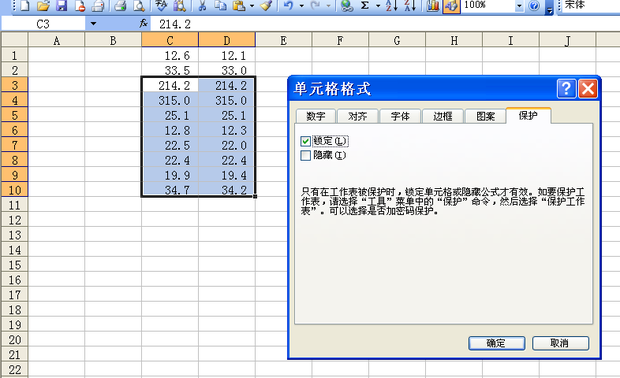Open the Zoom percentage dropdown arrow
Image resolution: width=620 pixels, height=378 pixels.
pyautogui.click(x=520, y=6)
